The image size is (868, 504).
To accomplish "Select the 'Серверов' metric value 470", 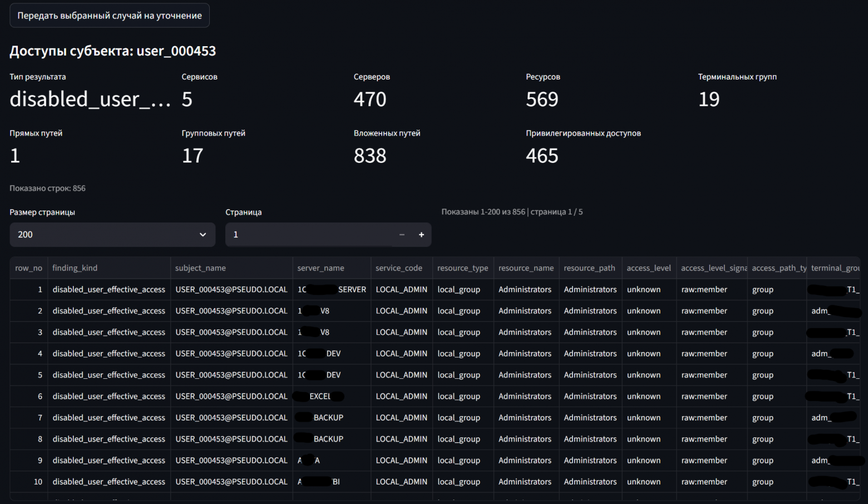I will [370, 99].
